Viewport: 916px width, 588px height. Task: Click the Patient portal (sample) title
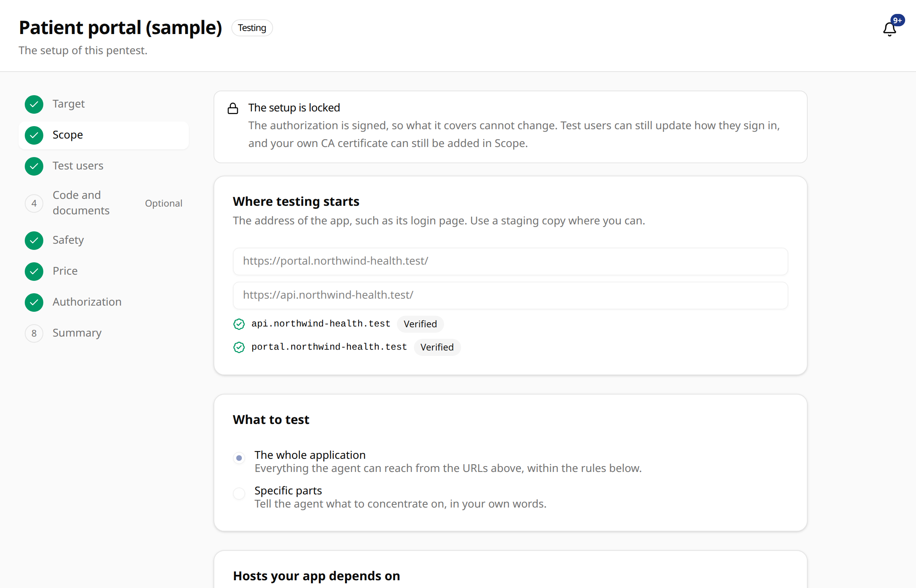tap(120, 27)
